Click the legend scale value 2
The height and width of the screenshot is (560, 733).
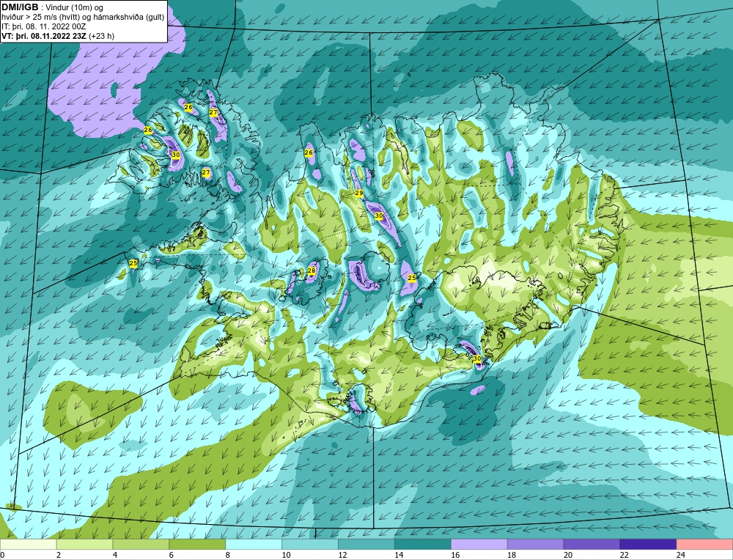click(x=59, y=555)
